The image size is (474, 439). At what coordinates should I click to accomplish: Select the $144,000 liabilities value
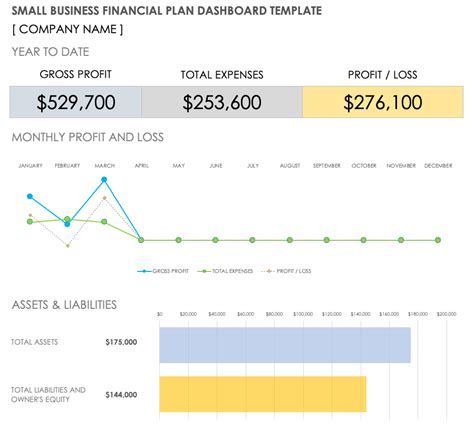[121, 395]
